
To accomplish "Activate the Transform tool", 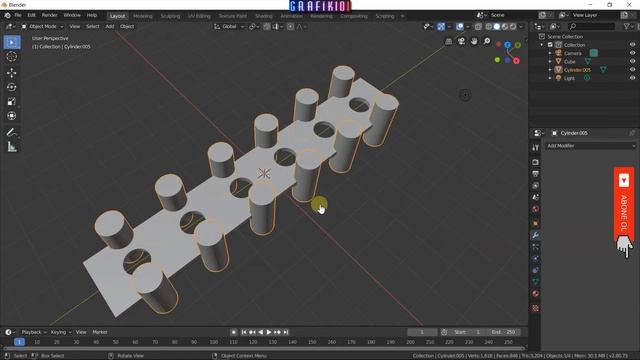I will pos(12,116).
